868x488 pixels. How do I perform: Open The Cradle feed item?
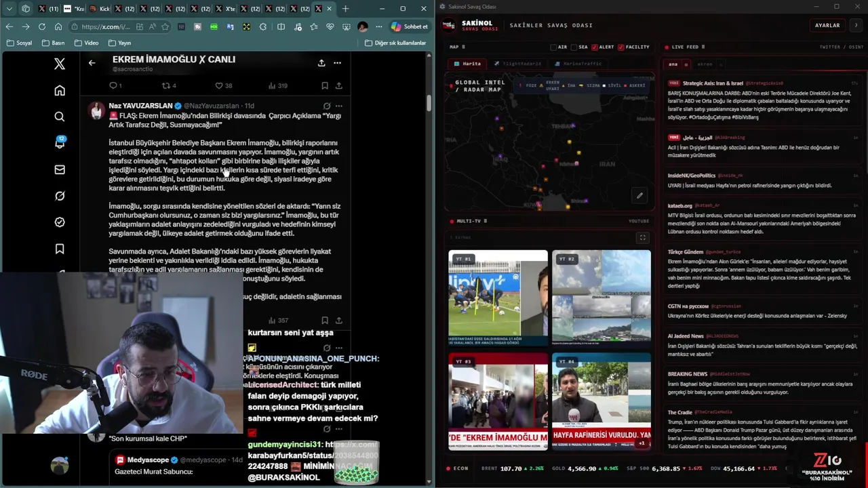tap(762, 429)
